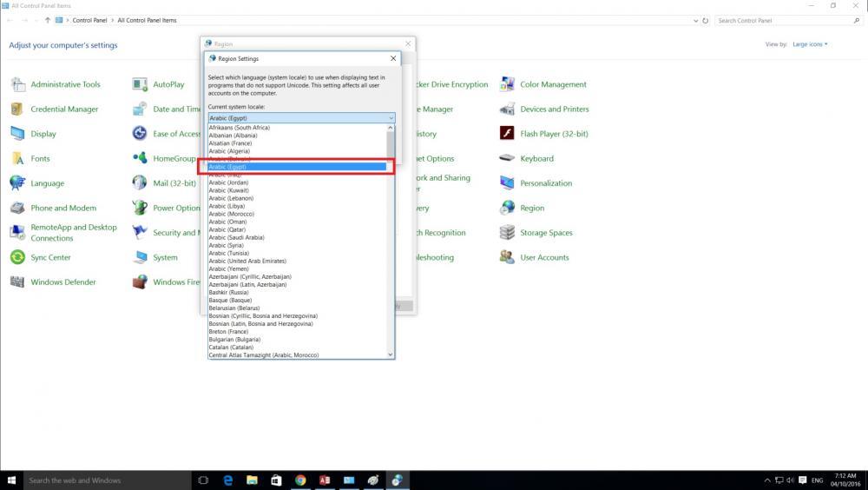Viewport: 868px width, 490px height.
Task: Open the Mail (32-bit) icon
Action: 140,183
